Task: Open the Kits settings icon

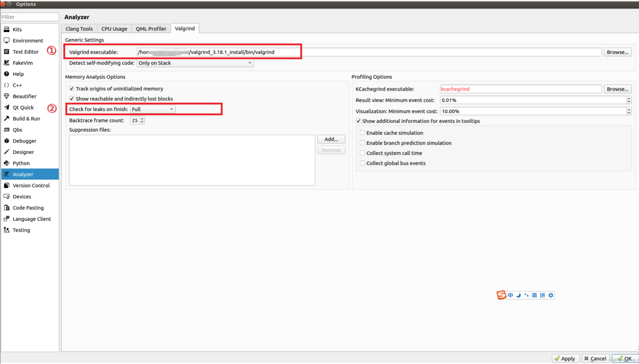Action: (x=7, y=29)
